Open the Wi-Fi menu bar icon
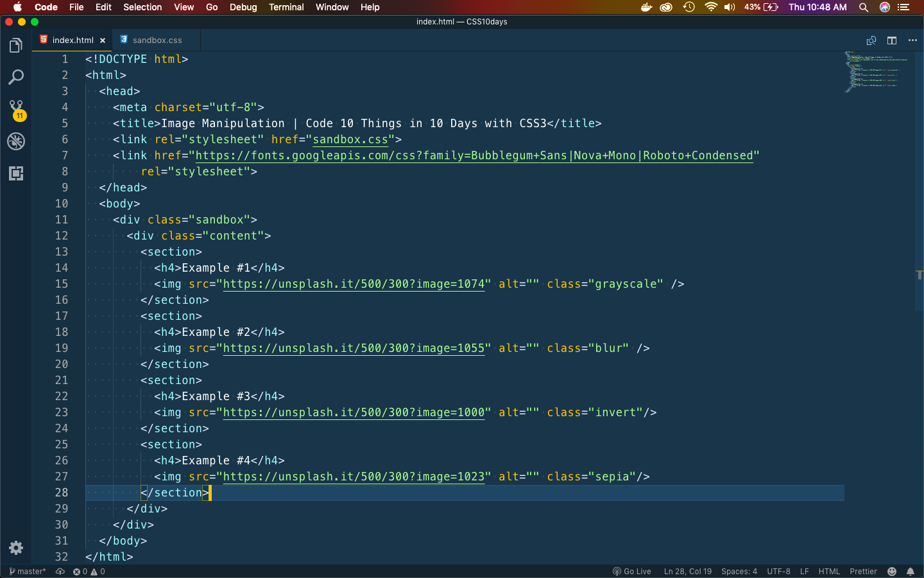This screenshot has height=578, width=924. (710, 7)
